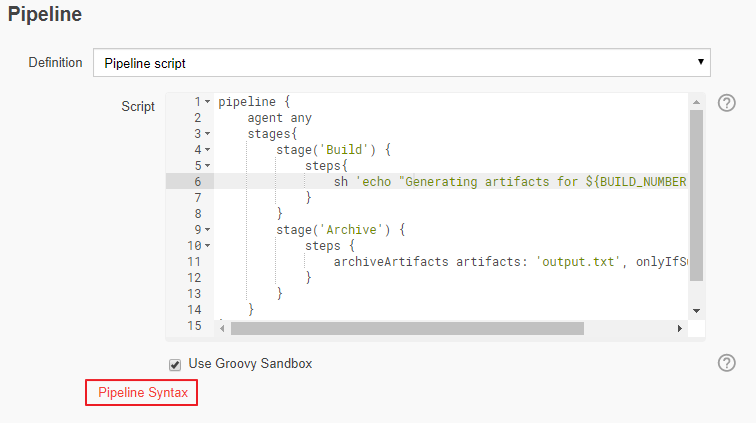Click the editor's scroll right arrow
The width and height of the screenshot is (756, 423).
tap(680, 328)
